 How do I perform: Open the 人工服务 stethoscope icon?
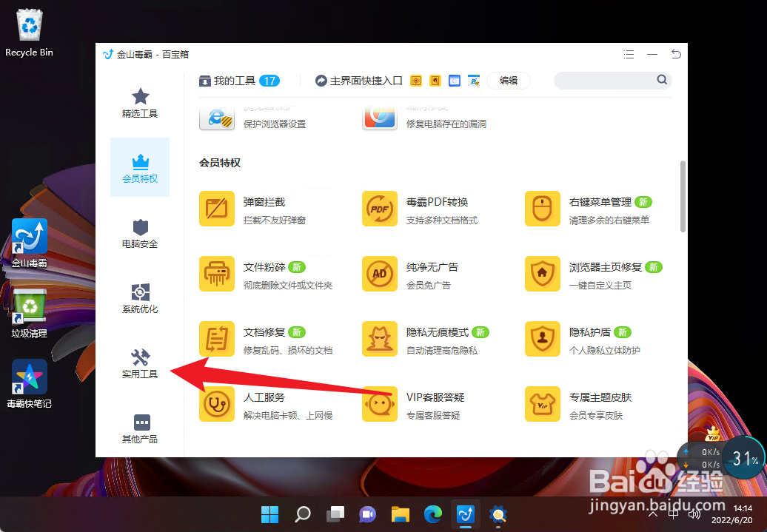[217, 404]
